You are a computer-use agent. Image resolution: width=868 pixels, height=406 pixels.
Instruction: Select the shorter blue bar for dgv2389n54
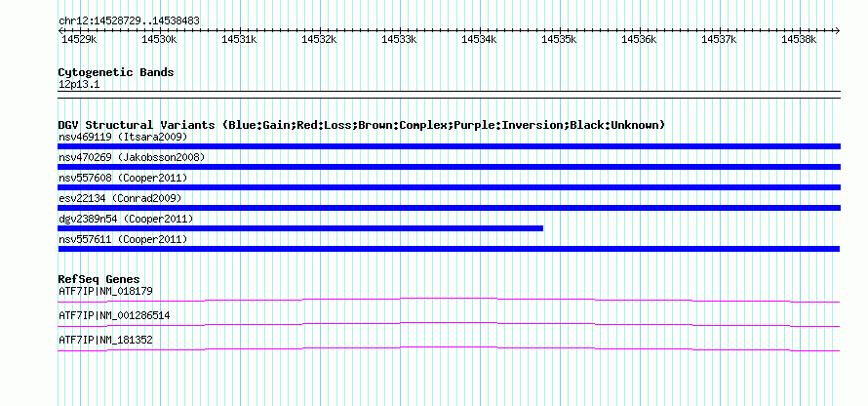300,228
